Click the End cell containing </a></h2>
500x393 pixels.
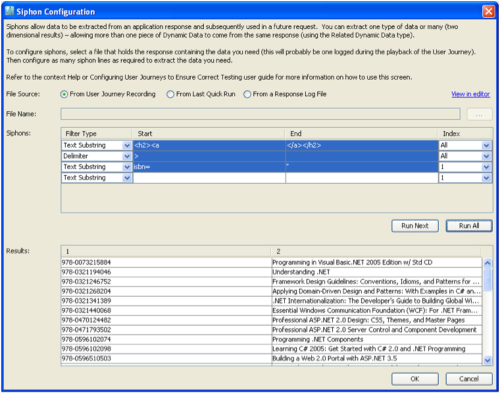click(362, 145)
